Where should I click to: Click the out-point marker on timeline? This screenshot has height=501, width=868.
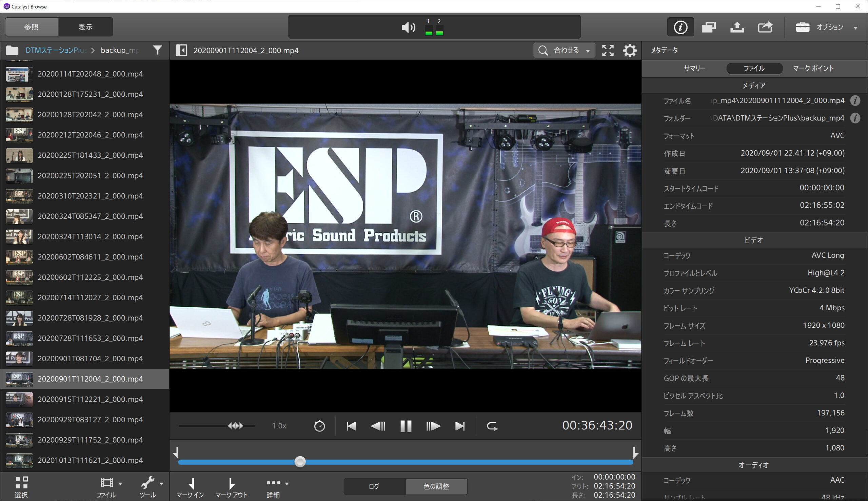(635, 452)
